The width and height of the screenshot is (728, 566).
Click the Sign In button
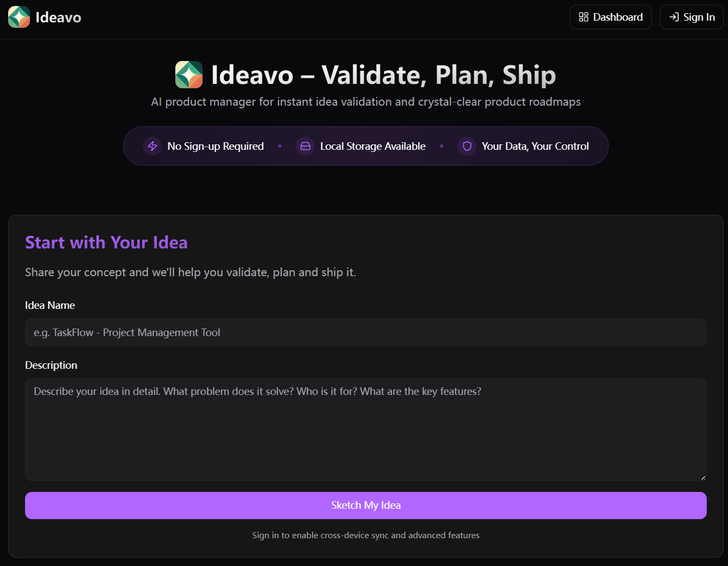[x=692, y=17]
